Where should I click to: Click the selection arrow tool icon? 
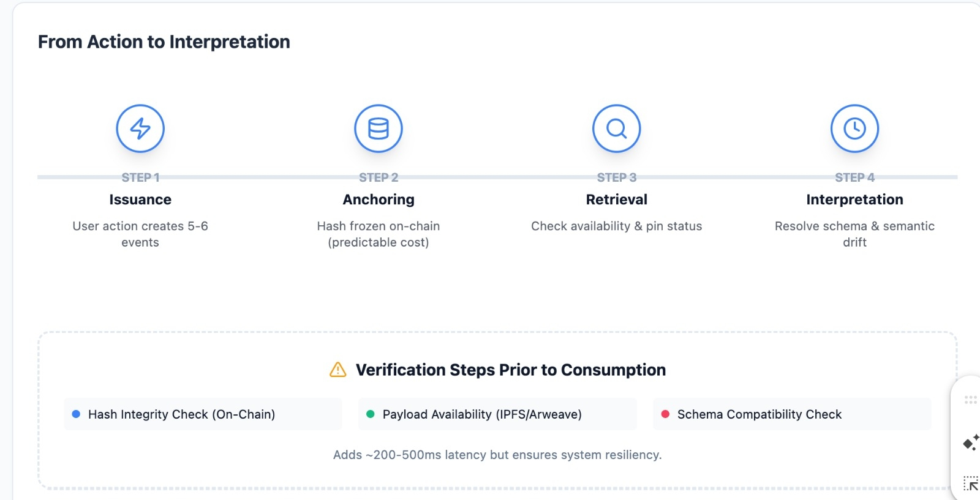coord(971,483)
